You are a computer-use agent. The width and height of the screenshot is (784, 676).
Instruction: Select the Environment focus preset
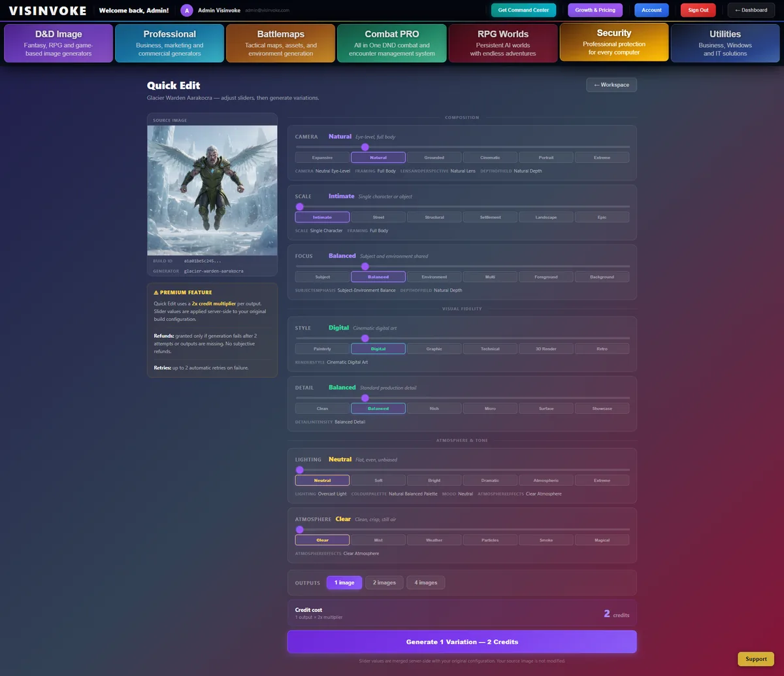click(434, 277)
